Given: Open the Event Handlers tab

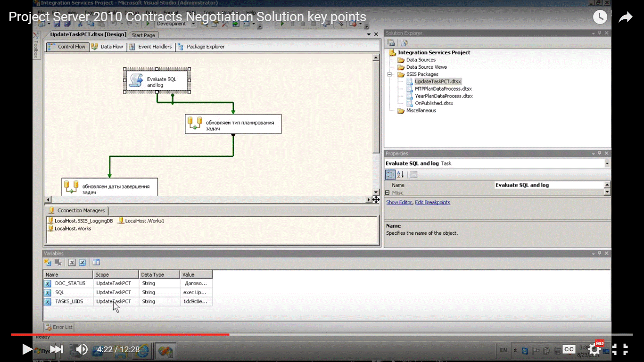Looking at the screenshot, I should pos(150,47).
